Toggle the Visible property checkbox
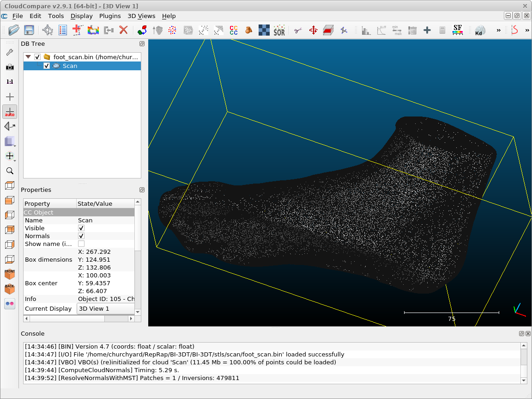Screen dimensions: 532x399 click(81, 228)
